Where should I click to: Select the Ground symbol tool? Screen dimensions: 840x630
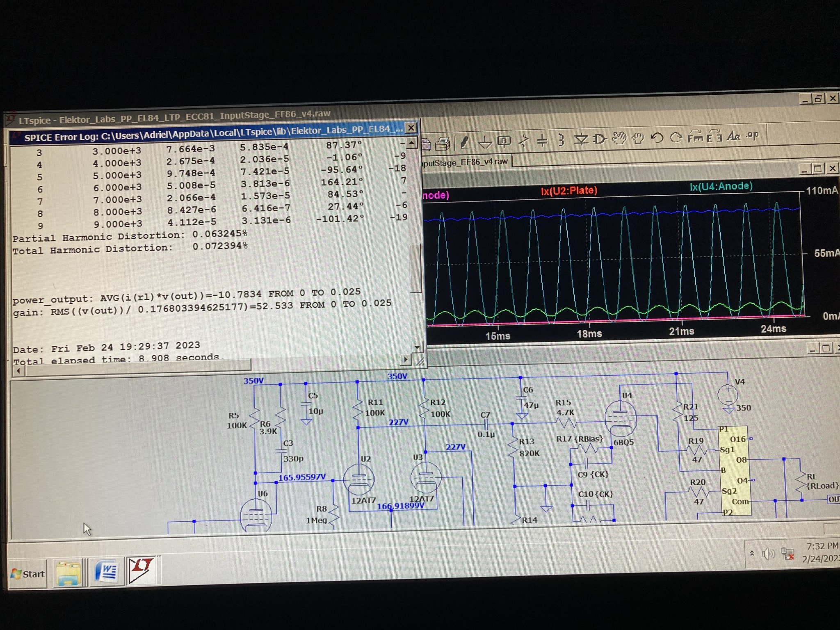pos(485,142)
